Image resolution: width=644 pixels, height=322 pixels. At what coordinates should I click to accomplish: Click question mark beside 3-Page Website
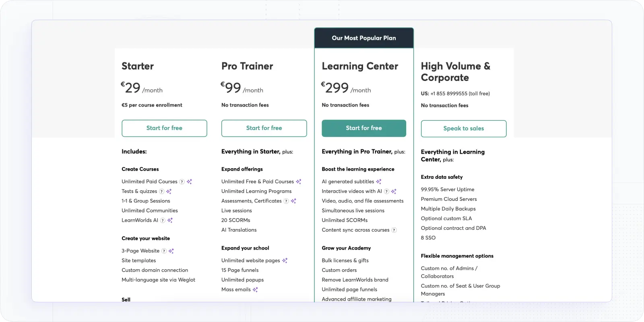point(164,251)
